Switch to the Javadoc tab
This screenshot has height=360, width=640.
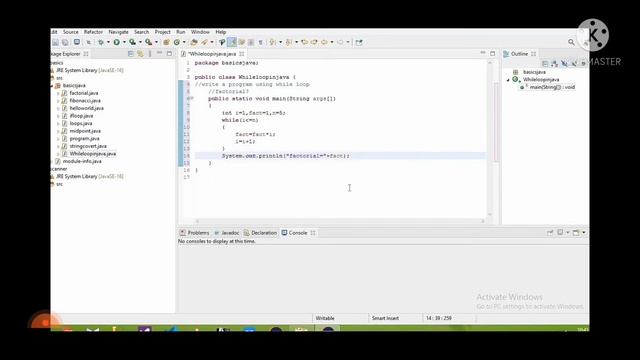[x=227, y=233]
